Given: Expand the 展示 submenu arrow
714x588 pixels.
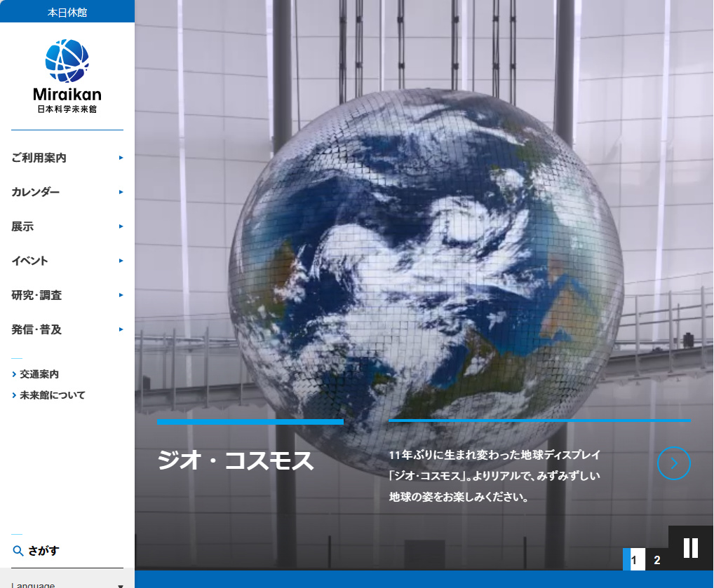Looking at the screenshot, I should [121, 227].
